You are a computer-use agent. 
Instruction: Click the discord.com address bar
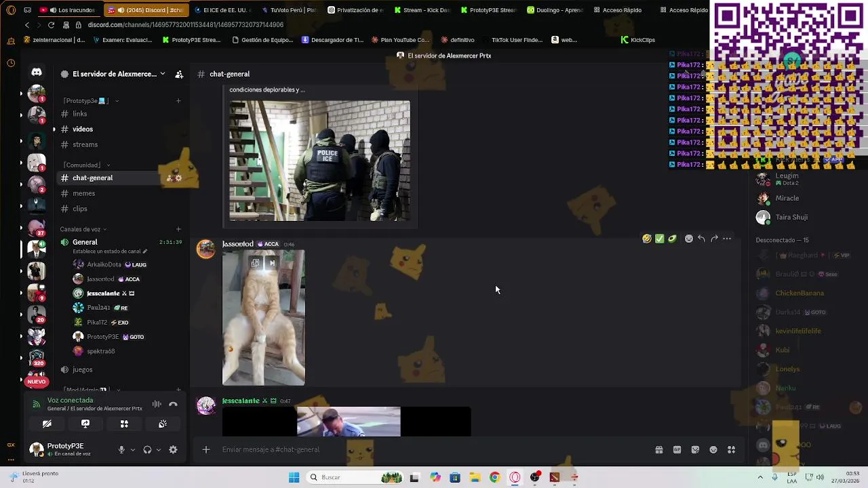click(185, 25)
